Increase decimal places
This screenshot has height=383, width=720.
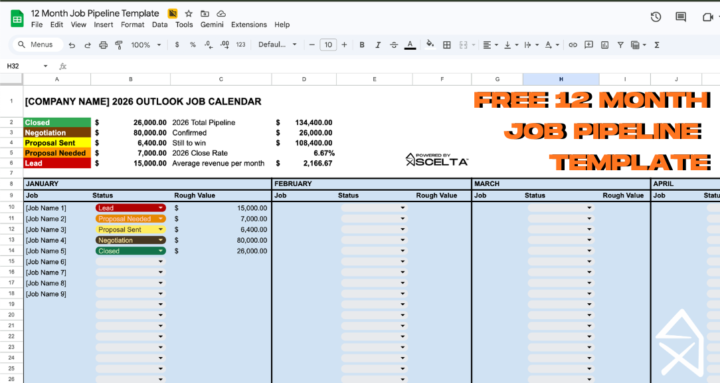pos(225,45)
